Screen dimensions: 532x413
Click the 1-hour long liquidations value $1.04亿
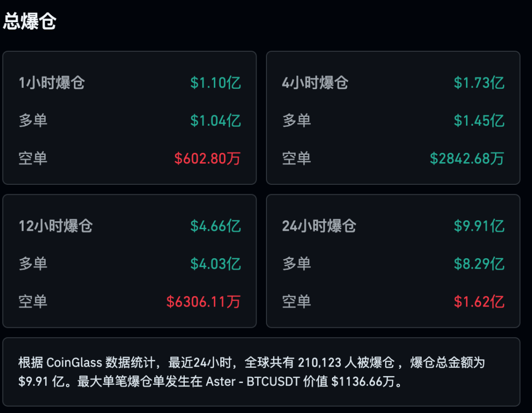coord(215,121)
